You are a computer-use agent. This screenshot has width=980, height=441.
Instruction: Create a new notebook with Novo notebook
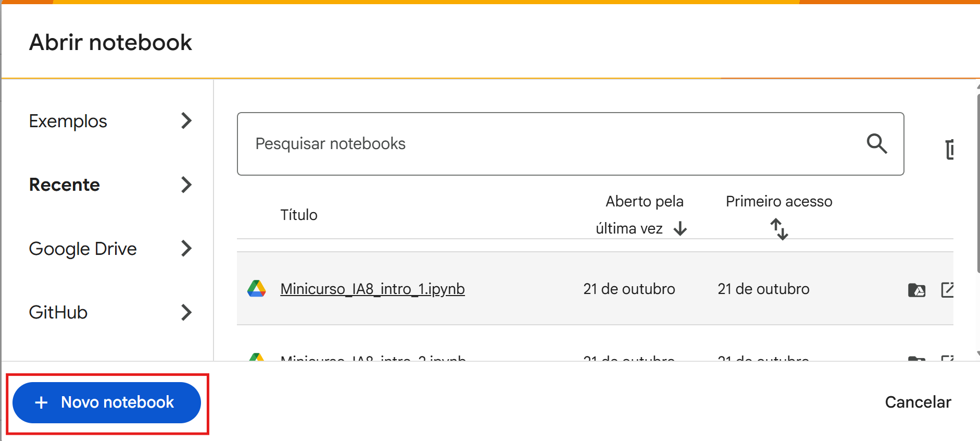coord(107,402)
